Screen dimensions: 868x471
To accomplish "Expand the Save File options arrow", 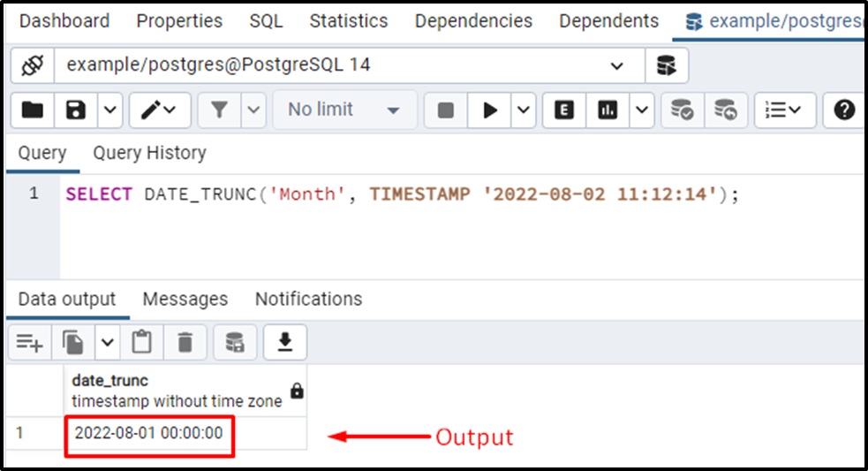I will (x=109, y=110).
